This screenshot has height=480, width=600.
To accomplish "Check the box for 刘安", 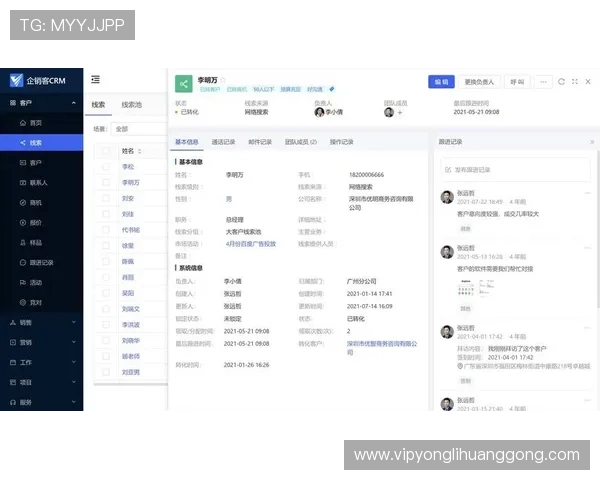I will (x=106, y=198).
